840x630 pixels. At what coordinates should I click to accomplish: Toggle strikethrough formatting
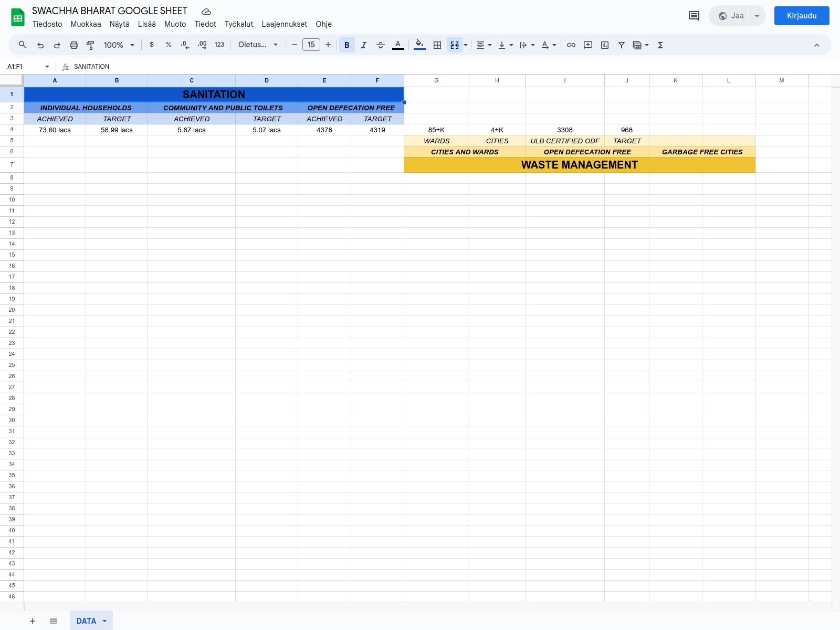(381, 45)
